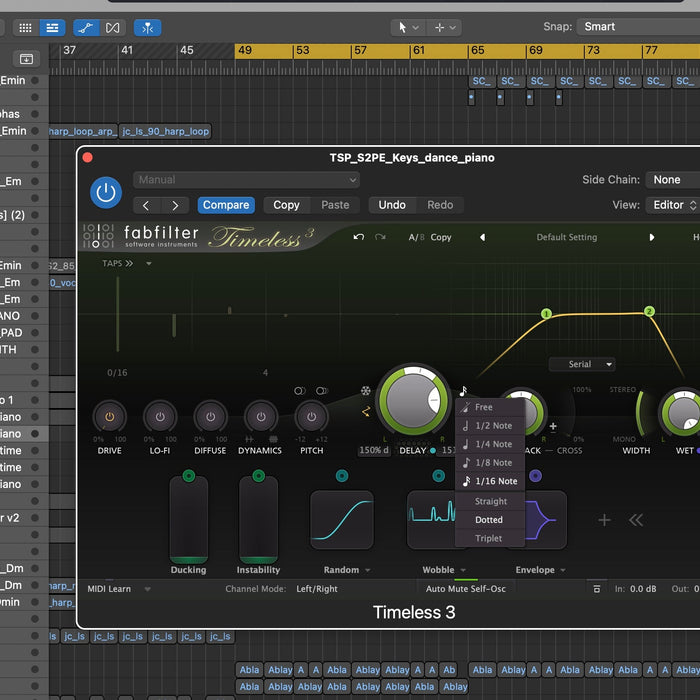This screenshot has height=700, width=700.
Task: Click the Undo button in plugin header
Action: [392, 205]
